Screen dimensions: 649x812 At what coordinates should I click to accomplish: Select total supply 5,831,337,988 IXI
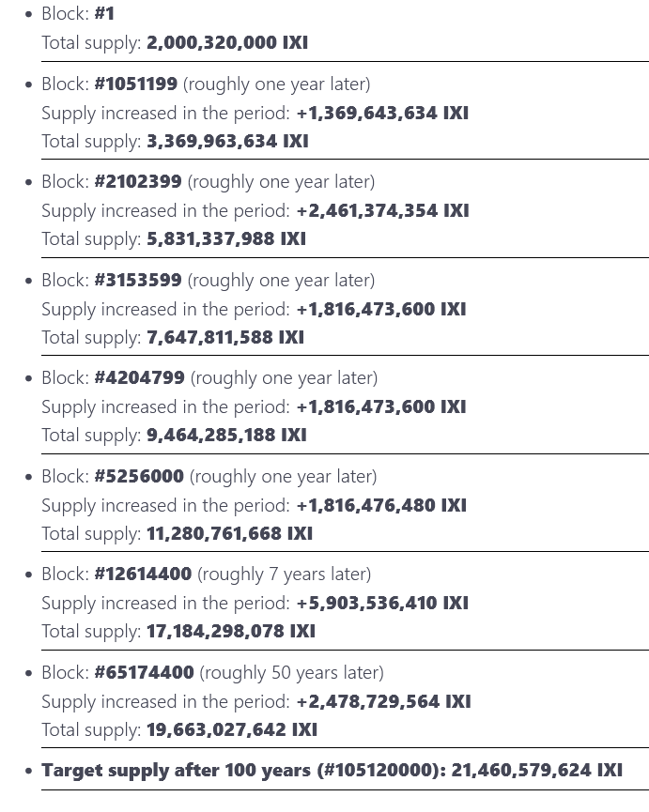226,239
